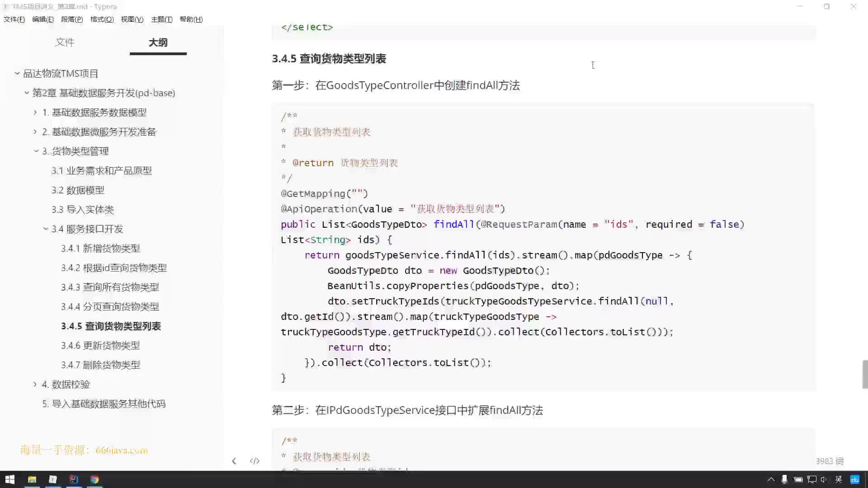Open 主题(T) menu
868x488 pixels.
click(x=162, y=19)
